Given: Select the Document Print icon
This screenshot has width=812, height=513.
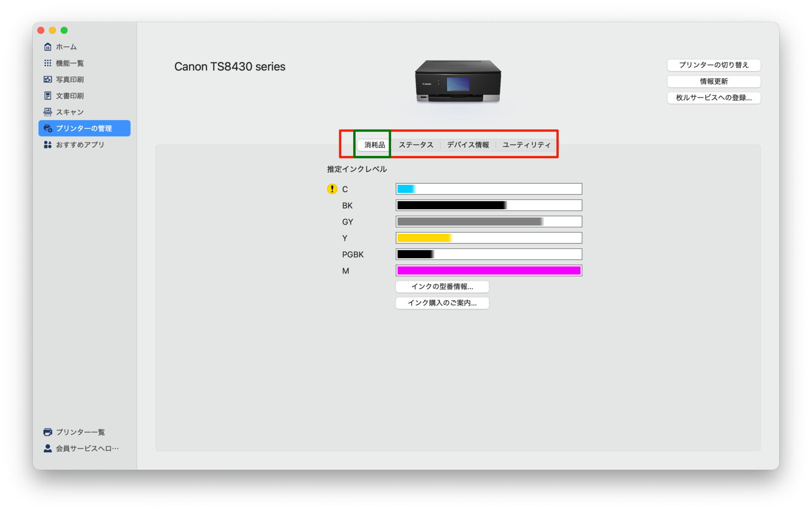Looking at the screenshot, I should click(48, 96).
